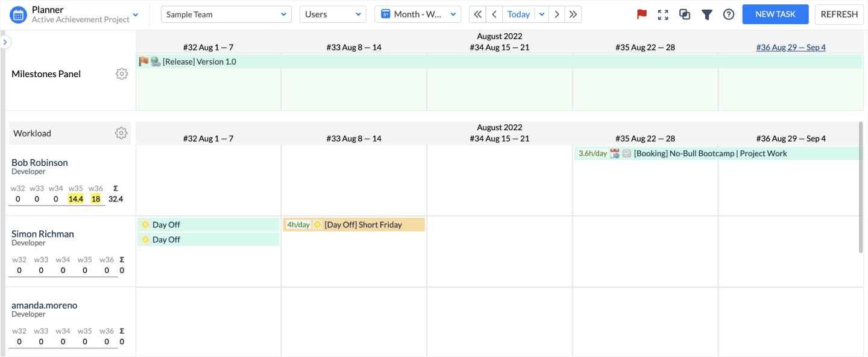This screenshot has width=868, height=357.
Task: Open Milestones Panel gear settings
Action: click(x=122, y=74)
